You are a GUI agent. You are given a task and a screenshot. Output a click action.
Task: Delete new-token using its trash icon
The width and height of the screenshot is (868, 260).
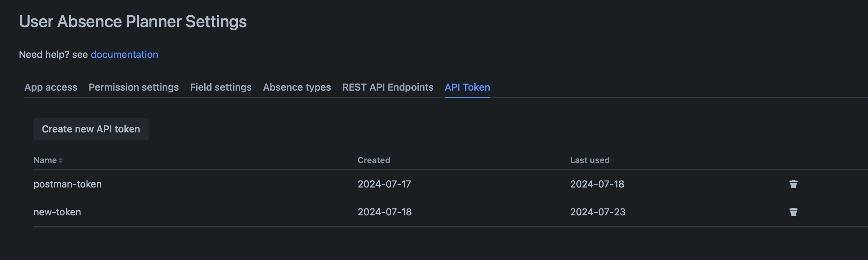(x=793, y=212)
